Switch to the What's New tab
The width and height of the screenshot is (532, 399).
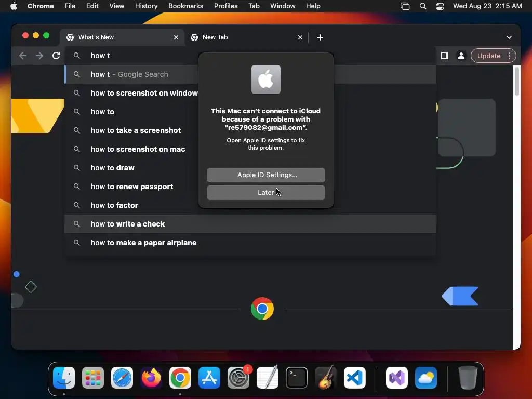pos(122,37)
